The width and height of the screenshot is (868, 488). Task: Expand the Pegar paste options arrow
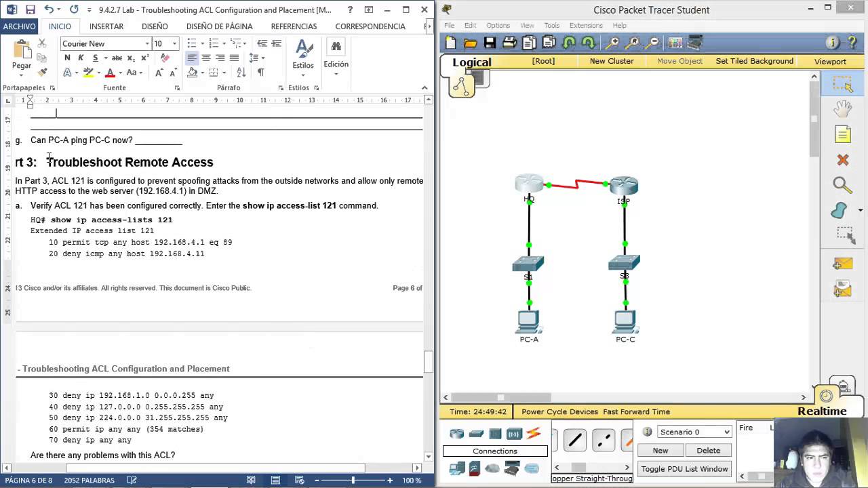(22, 74)
